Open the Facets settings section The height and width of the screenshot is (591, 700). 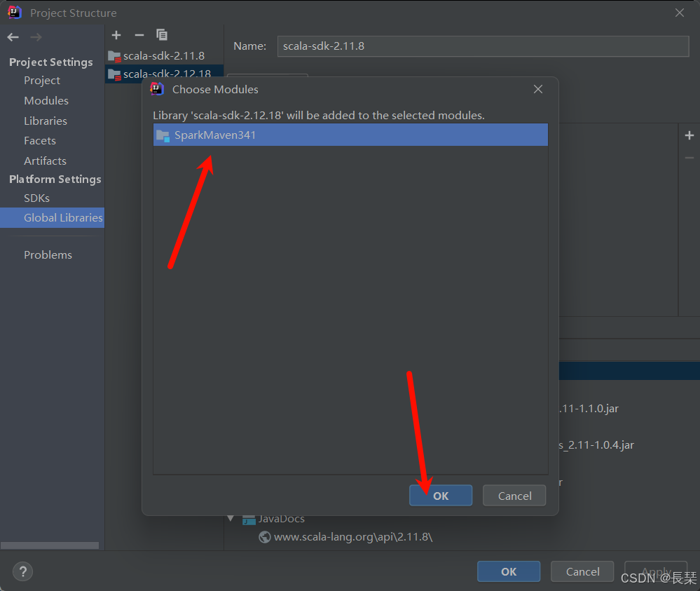point(40,141)
